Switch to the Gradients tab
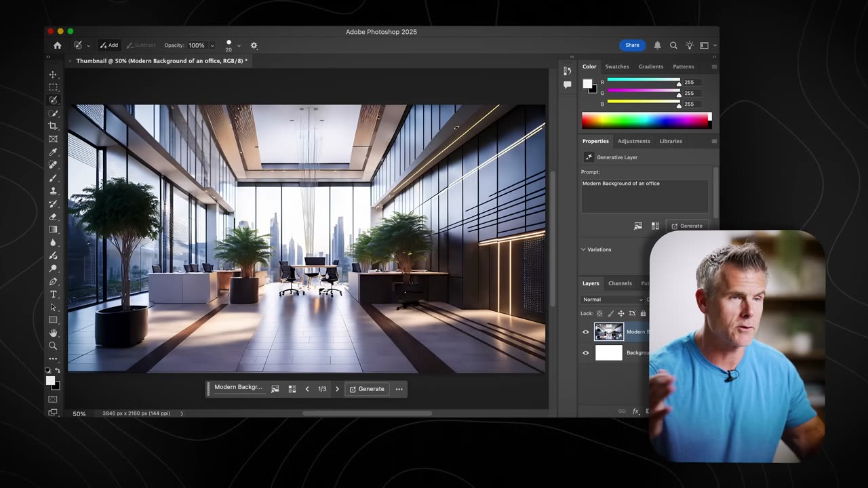 [650, 66]
